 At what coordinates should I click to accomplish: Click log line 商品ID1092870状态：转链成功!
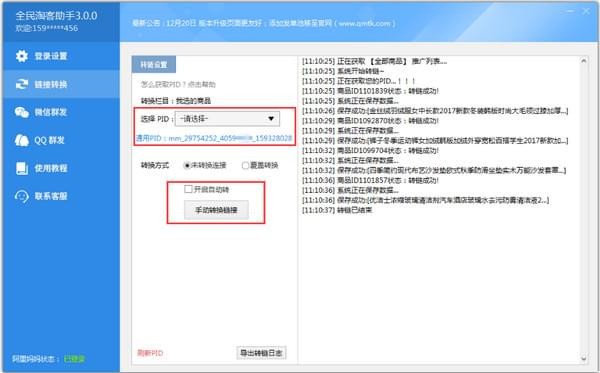coord(370,121)
